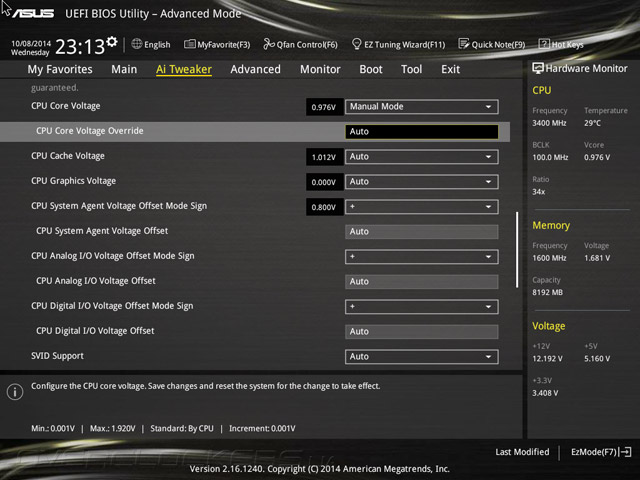Click the 1.681 V memory voltage value
Image resolution: width=640 pixels, height=480 pixels.
tap(597, 258)
